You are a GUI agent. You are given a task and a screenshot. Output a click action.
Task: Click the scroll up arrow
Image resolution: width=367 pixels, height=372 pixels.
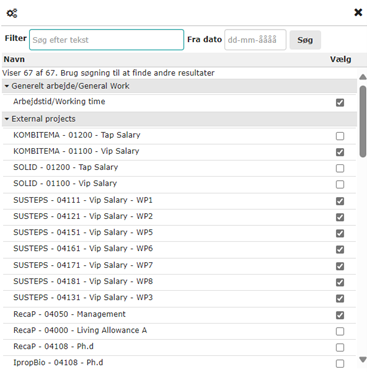[363, 77]
